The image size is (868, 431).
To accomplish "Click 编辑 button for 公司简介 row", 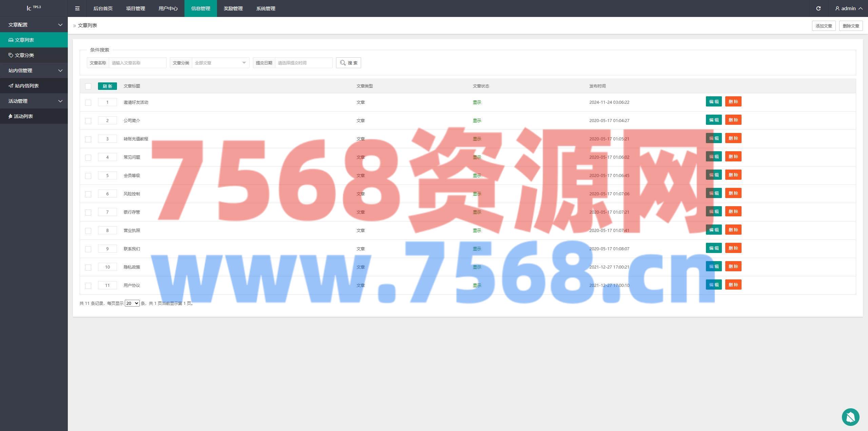I will [713, 120].
